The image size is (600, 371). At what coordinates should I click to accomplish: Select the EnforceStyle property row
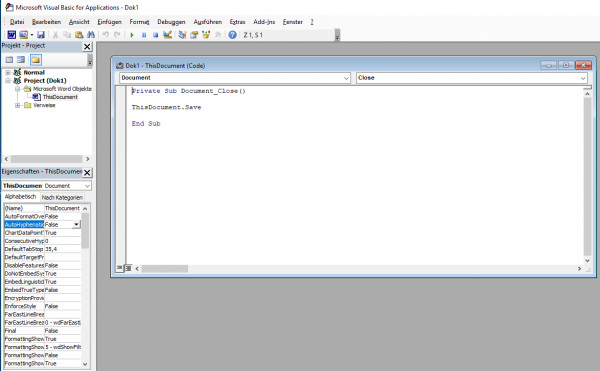click(x=42, y=306)
